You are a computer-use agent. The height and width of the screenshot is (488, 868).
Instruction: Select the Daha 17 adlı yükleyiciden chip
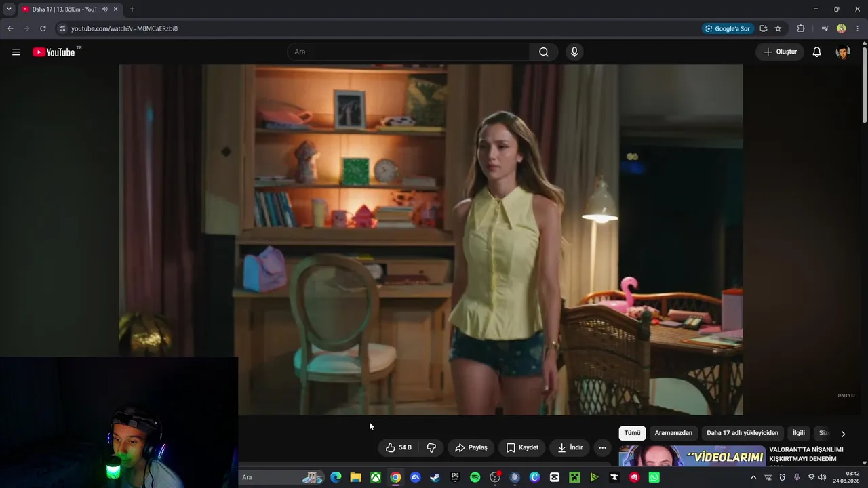743,433
